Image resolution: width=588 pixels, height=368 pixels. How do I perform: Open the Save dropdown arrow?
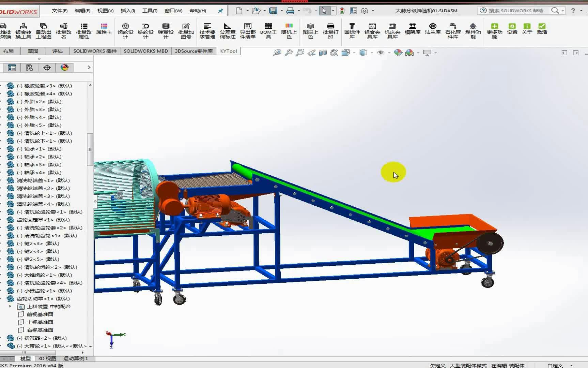coord(281,11)
